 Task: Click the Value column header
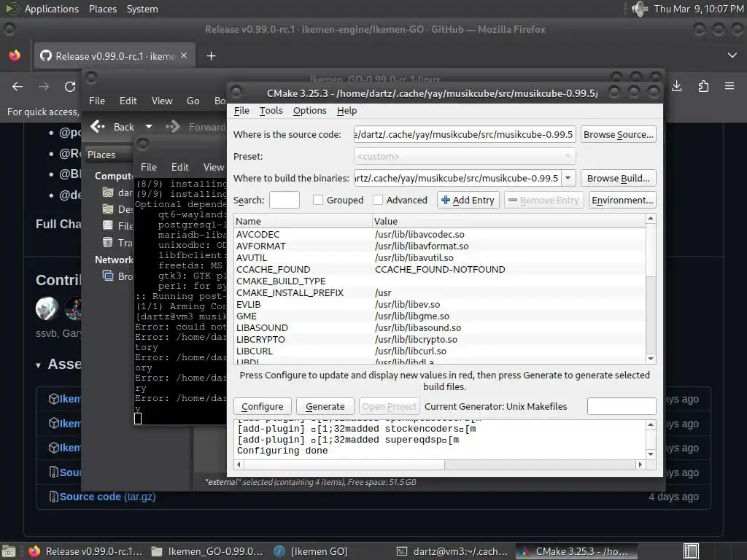pos(508,221)
